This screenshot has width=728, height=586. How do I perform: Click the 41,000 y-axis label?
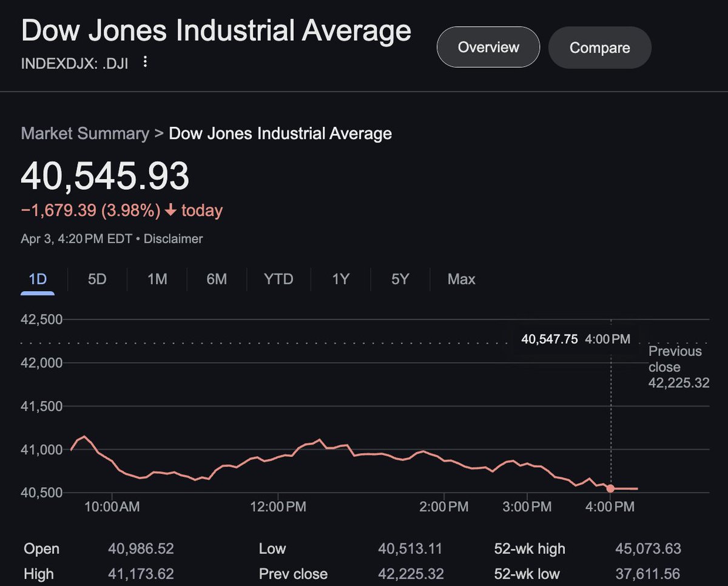click(42, 450)
